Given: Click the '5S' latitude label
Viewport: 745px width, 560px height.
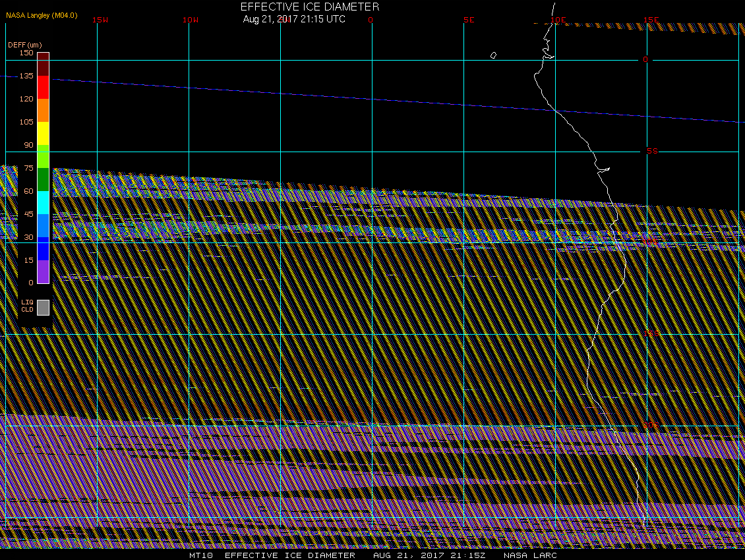Looking at the screenshot, I should point(652,151).
